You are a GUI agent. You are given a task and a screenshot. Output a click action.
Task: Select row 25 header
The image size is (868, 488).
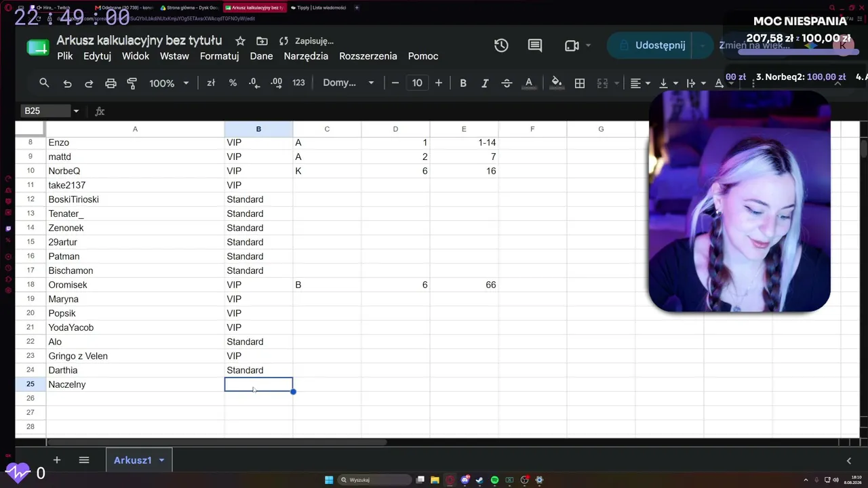[31, 384]
